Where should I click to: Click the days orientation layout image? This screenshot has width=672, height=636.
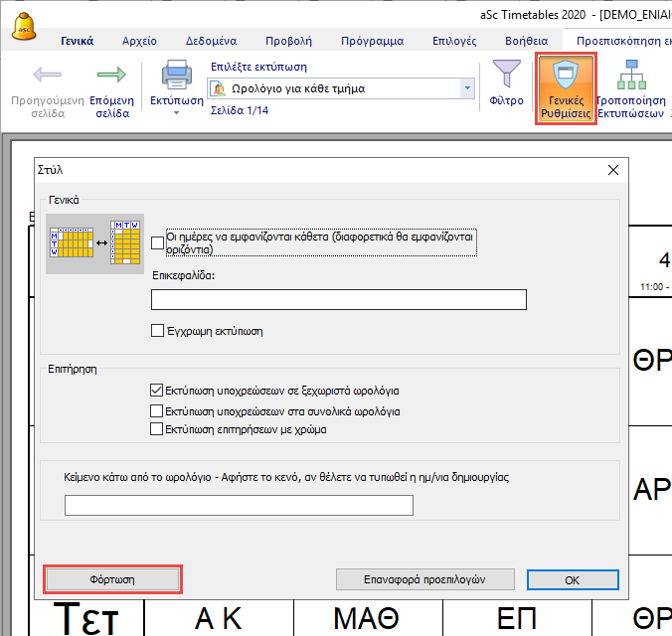95,241
